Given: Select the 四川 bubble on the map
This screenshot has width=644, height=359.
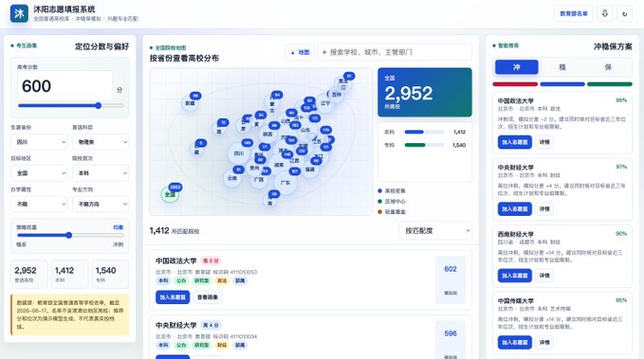Looking at the screenshot, I should (239, 153).
